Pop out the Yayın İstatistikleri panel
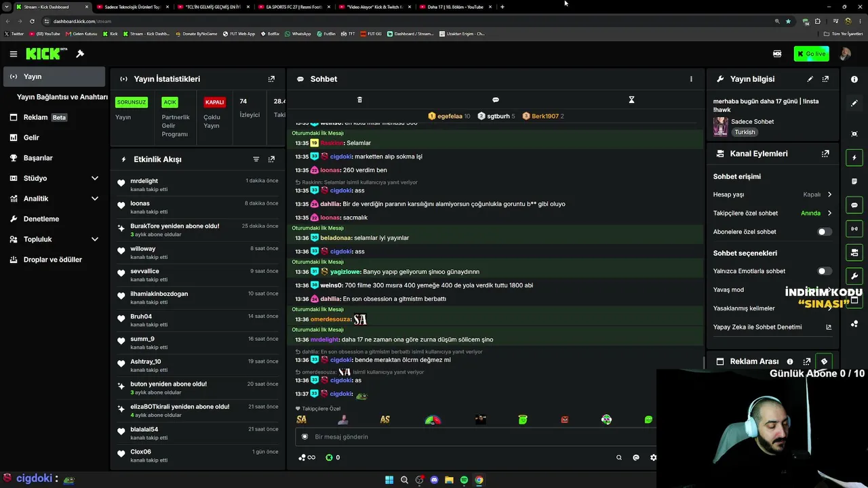 click(271, 79)
